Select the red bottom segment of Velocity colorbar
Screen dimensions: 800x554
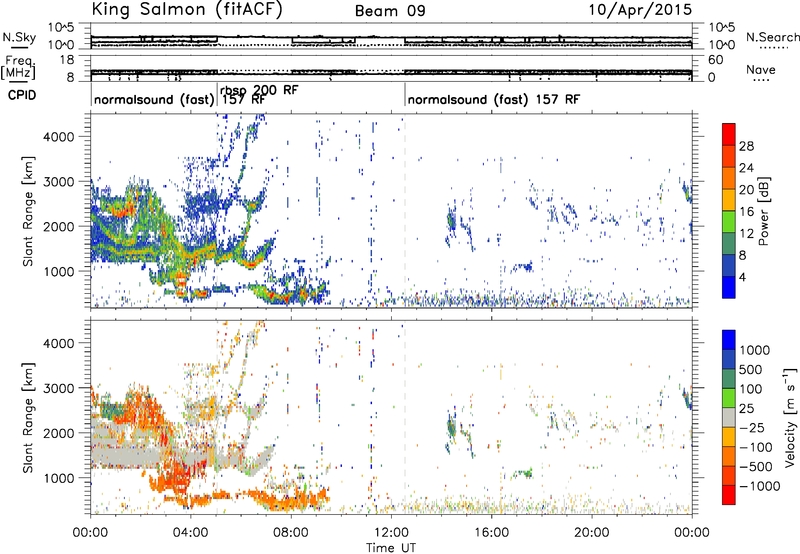(729, 495)
